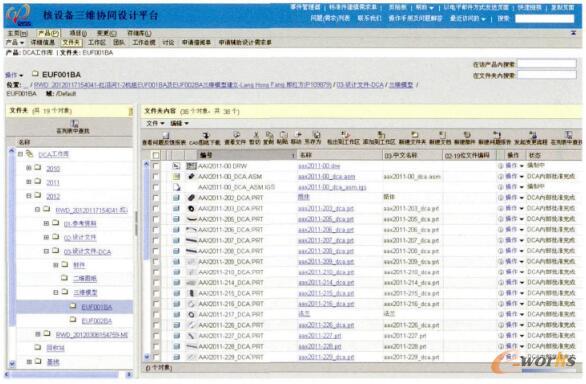Click the folder icon beside EUF002BA in tree

[x=73, y=320]
